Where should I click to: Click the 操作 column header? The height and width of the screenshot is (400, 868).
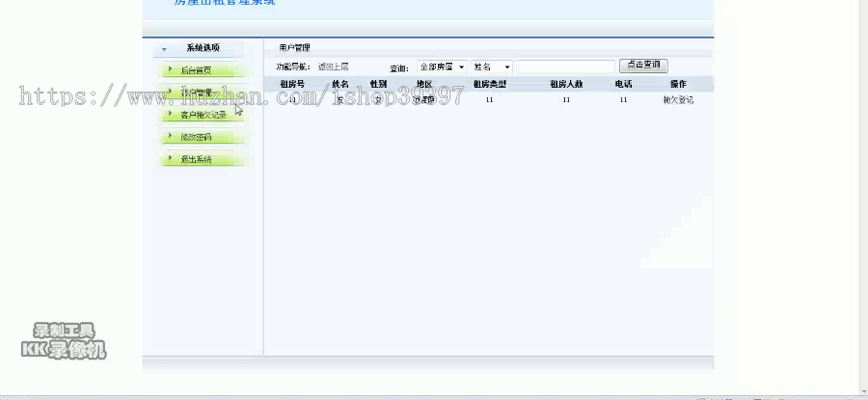click(678, 84)
